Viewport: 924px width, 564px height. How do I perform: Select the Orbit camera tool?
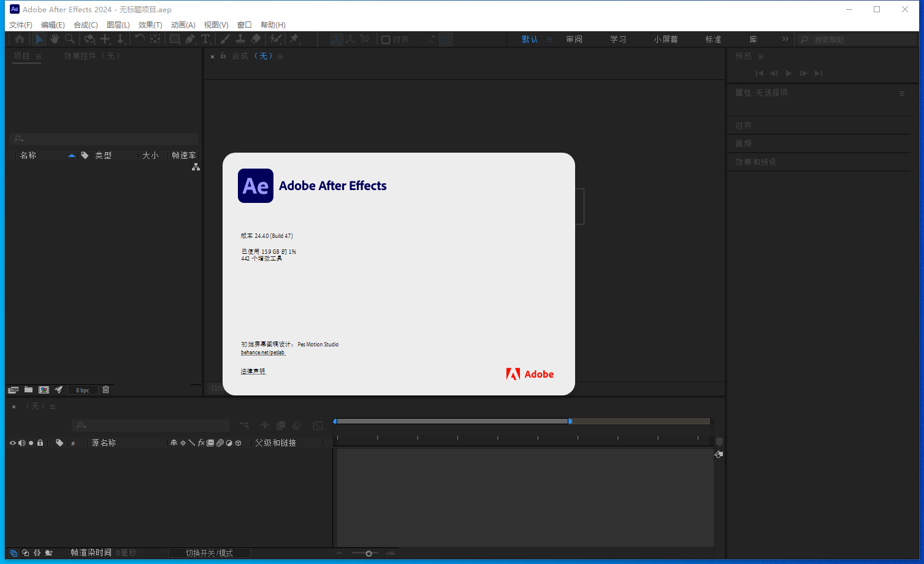tap(90, 39)
